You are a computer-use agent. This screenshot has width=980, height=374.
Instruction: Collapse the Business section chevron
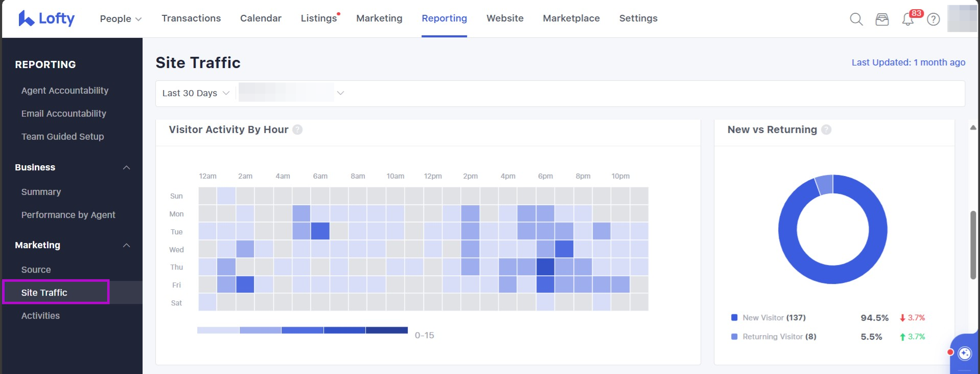(126, 168)
